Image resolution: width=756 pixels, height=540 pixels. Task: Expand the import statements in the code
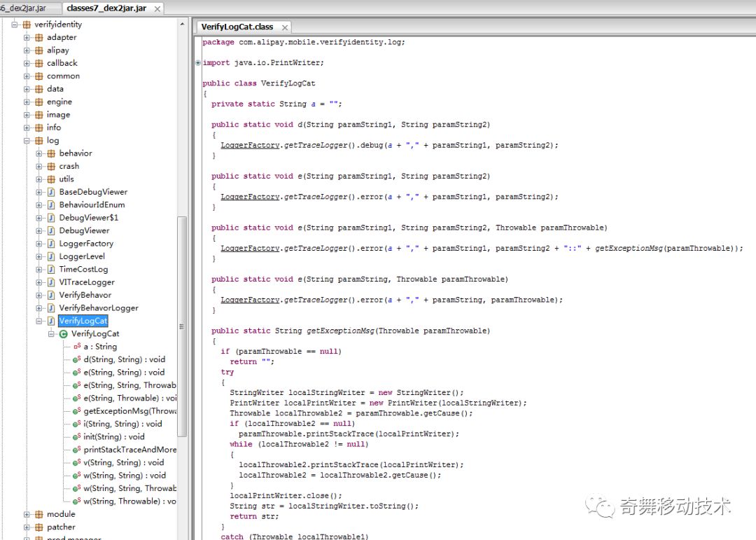pyautogui.click(x=198, y=63)
